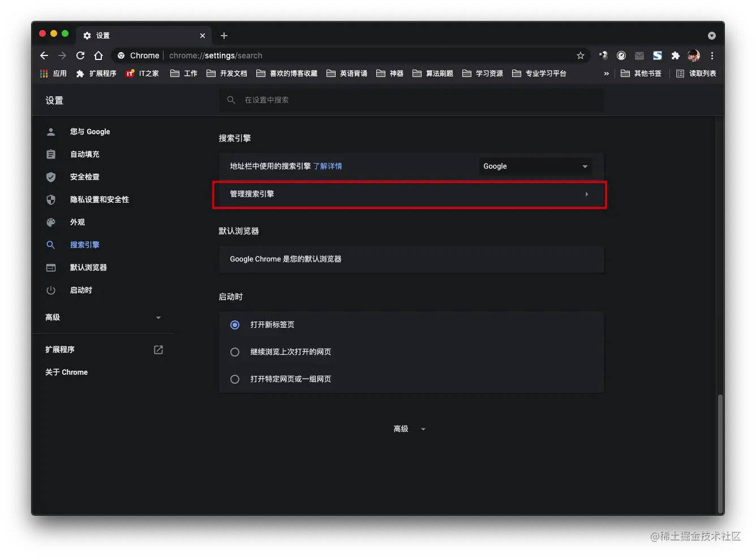Image resolution: width=756 pixels, height=557 pixels.
Task: Open the 学习资源 bookmark folder
Action: tap(483, 74)
